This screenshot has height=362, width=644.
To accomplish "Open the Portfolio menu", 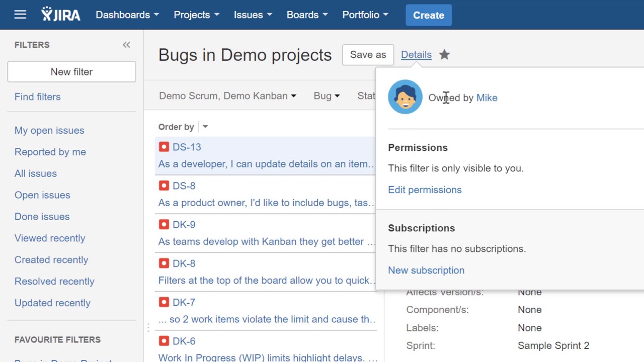I will pos(365,15).
